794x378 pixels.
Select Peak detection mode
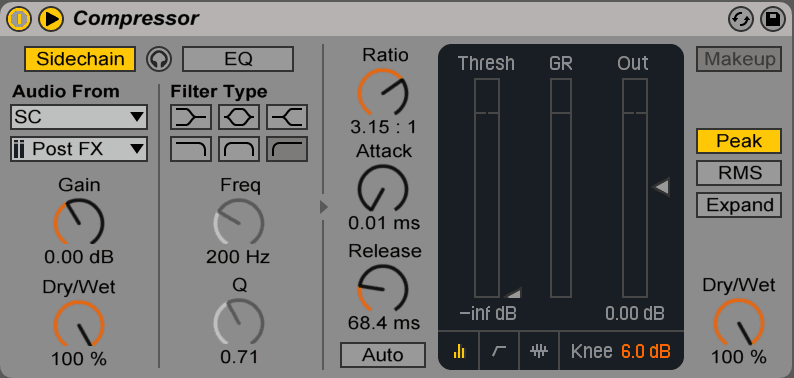(x=739, y=141)
